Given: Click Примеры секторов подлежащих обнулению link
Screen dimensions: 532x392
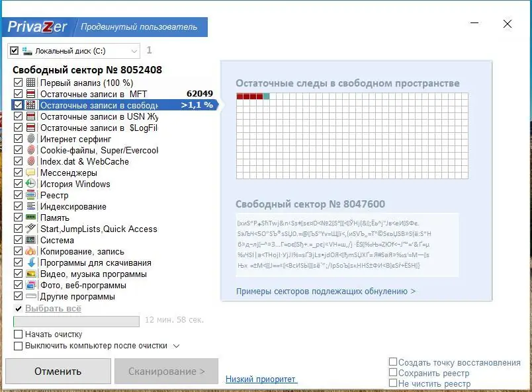Looking at the screenshot, I should coord(328,291).
